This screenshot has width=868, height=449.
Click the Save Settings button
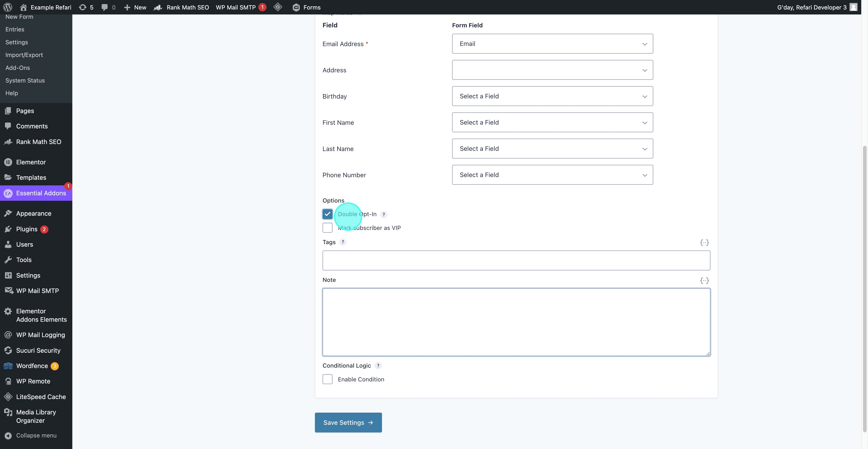tap(348, 422)
